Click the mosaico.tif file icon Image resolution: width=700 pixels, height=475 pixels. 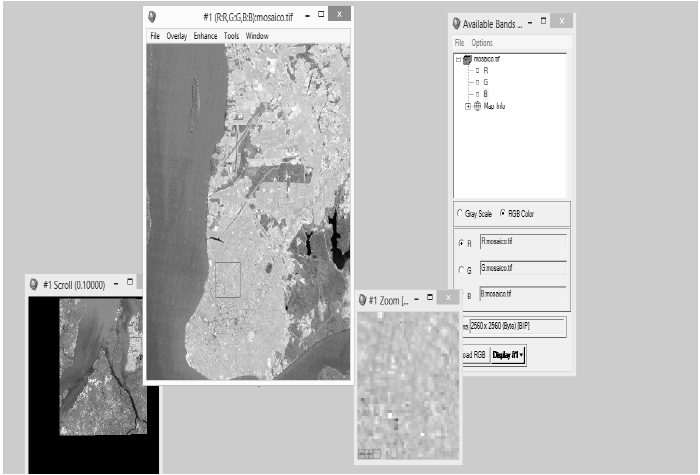click(467, 59)
